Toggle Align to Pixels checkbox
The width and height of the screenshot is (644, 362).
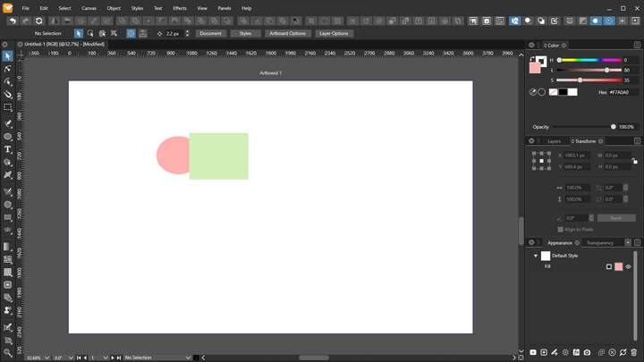point(561,230)
